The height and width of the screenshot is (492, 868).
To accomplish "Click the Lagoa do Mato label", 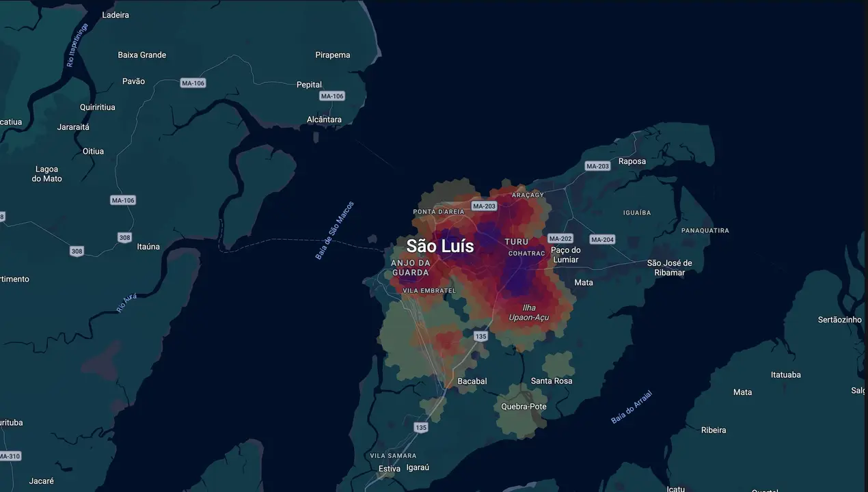I will click(46, 174).
